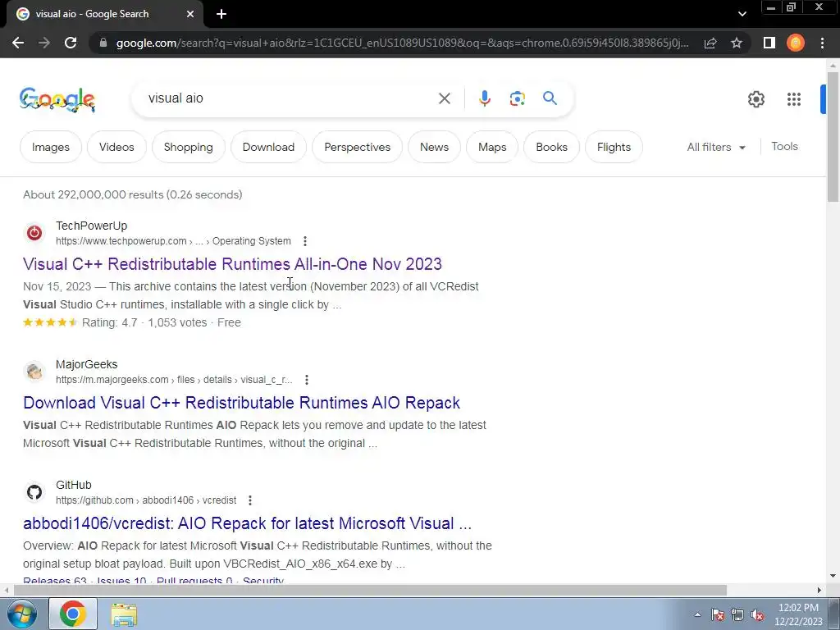This screenshot has width=840, height=630.
Task: Open the Windows Start menu
Action: point(22,614)
